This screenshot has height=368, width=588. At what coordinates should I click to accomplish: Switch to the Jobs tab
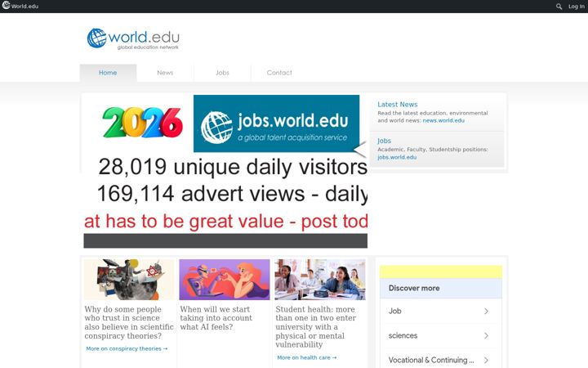point(222,73)
